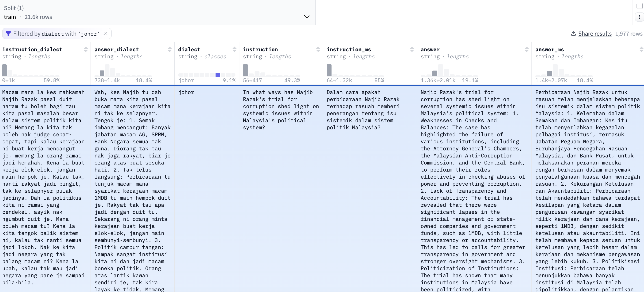Open the three-dot options menu
Screen dimensions: 644x292
[x=640, y=17]
